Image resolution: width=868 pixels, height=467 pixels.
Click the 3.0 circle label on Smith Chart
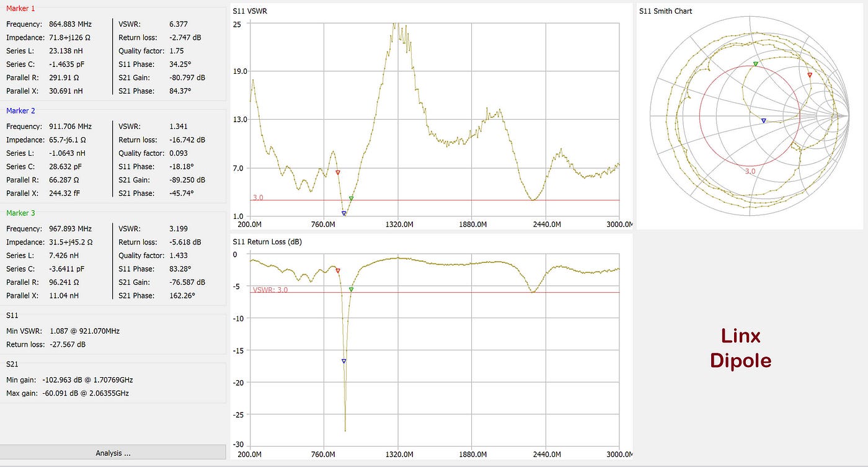750,171
